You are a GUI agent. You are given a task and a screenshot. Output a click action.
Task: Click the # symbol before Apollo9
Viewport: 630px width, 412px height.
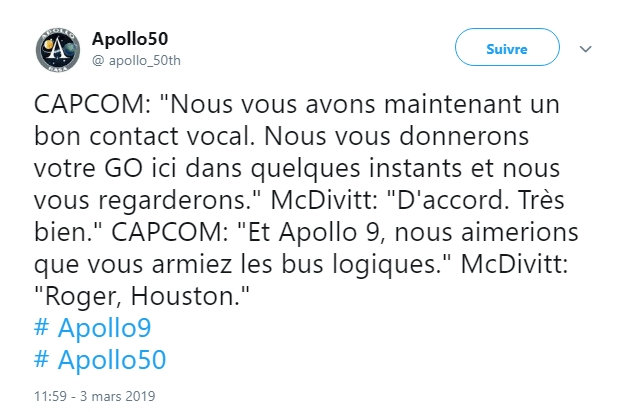[x=43, y=329]
